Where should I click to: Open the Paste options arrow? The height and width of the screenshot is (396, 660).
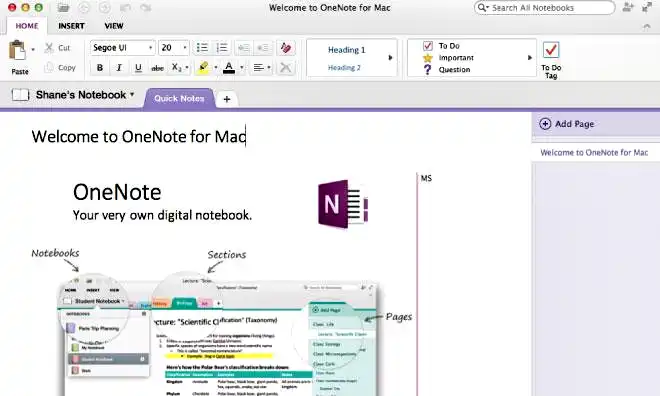33,50
